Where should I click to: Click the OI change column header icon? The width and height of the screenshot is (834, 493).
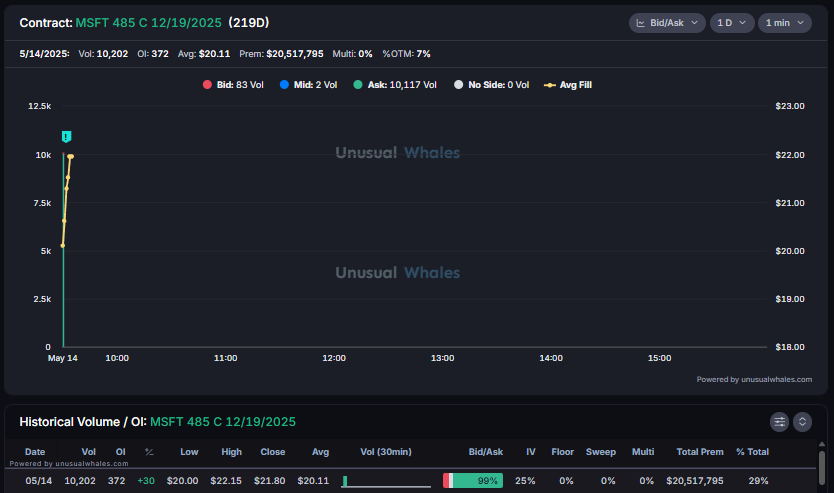click(149, 452)
